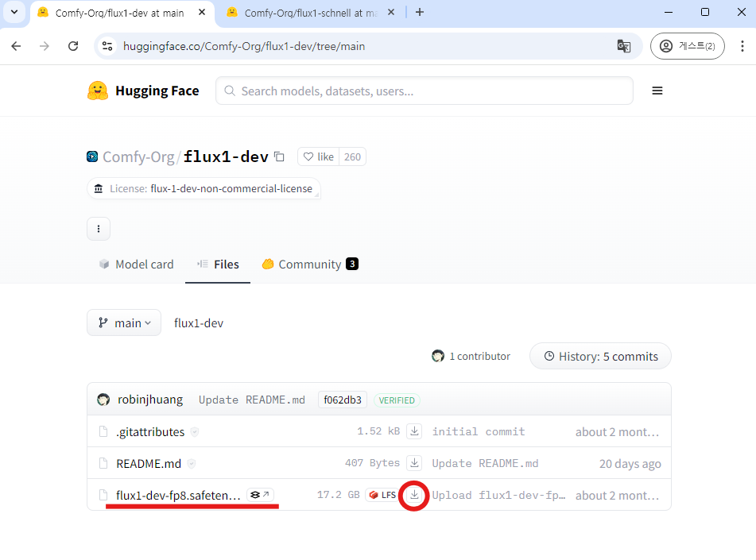This screenshot has width=756, height=560.
Task: Open the three-dot repository options menu
Action: [x=99, y=229]
